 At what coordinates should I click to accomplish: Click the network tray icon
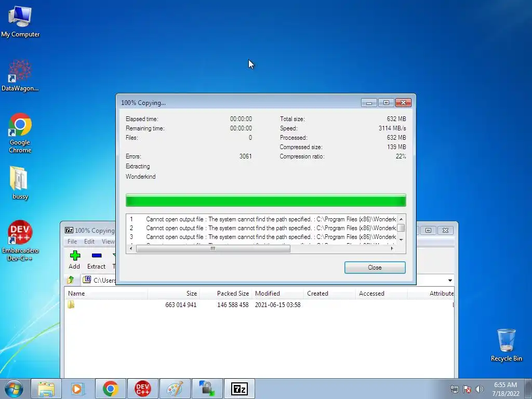pyautogui.click(x=454, y=389)
